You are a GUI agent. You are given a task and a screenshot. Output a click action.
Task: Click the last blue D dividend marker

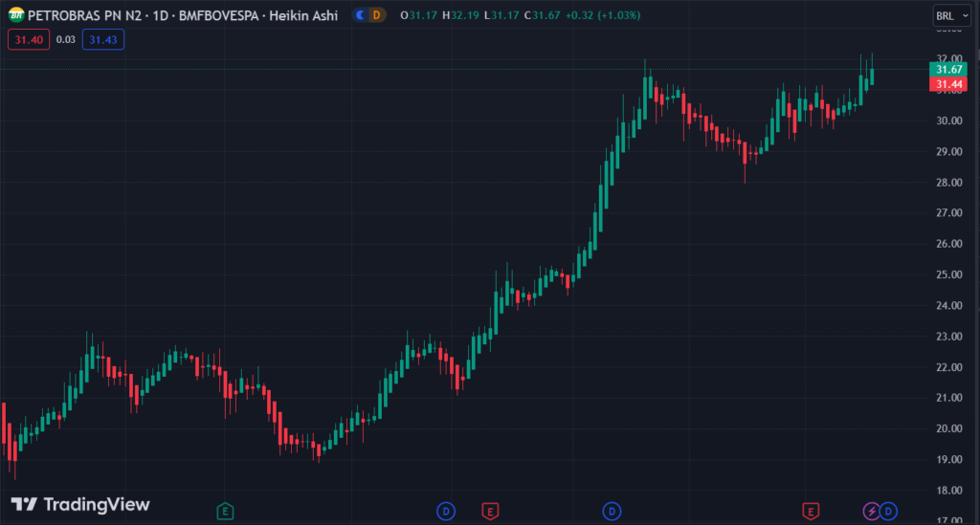888,512
